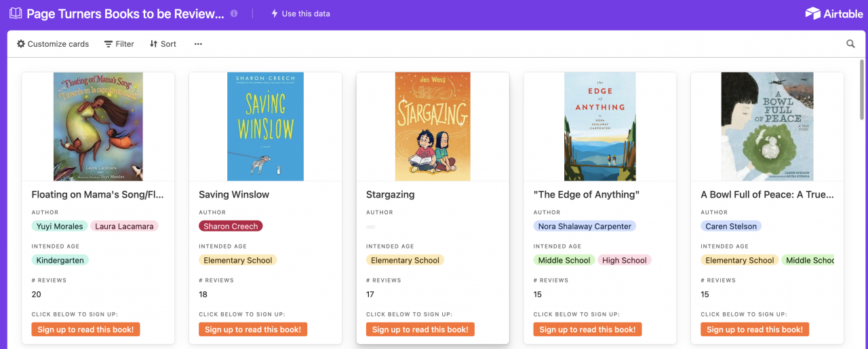Sign up to read A Bowl Full of Peace
Image resolution: width=868 pixels, height=349 pixels.
coord(755,329)
